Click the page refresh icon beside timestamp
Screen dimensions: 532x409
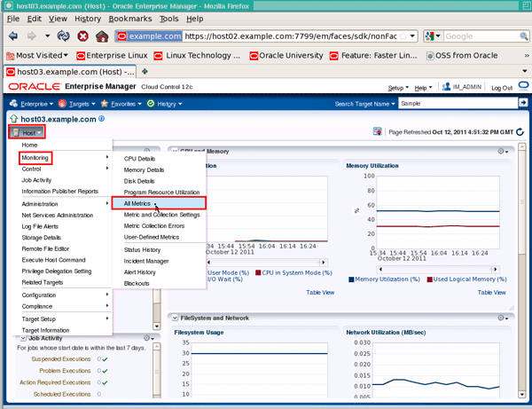[520, 131]
